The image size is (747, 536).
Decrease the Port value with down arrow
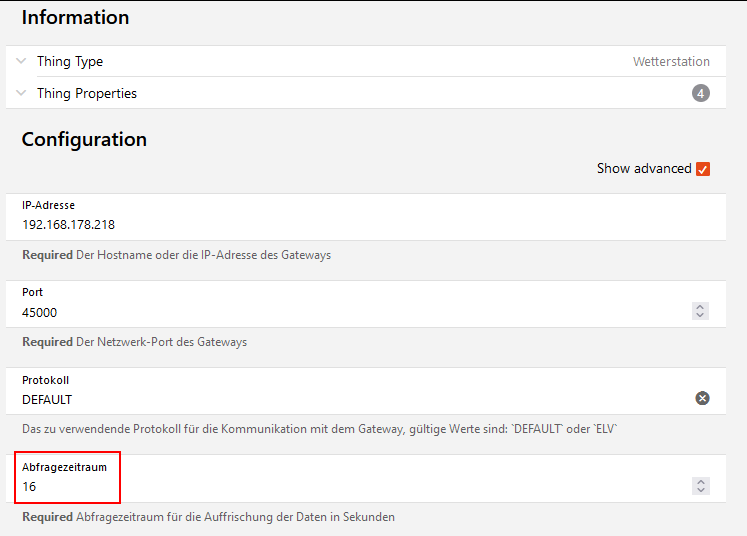pos(701,316)
